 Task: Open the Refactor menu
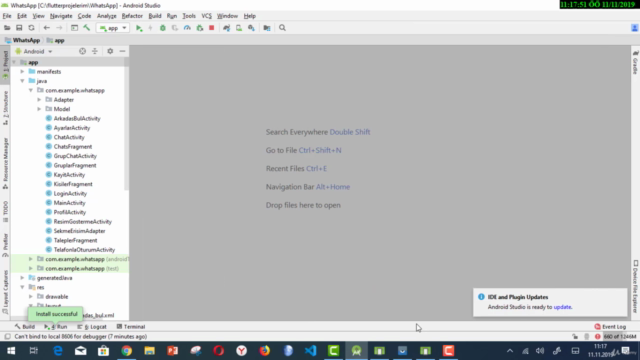point(132,16)
